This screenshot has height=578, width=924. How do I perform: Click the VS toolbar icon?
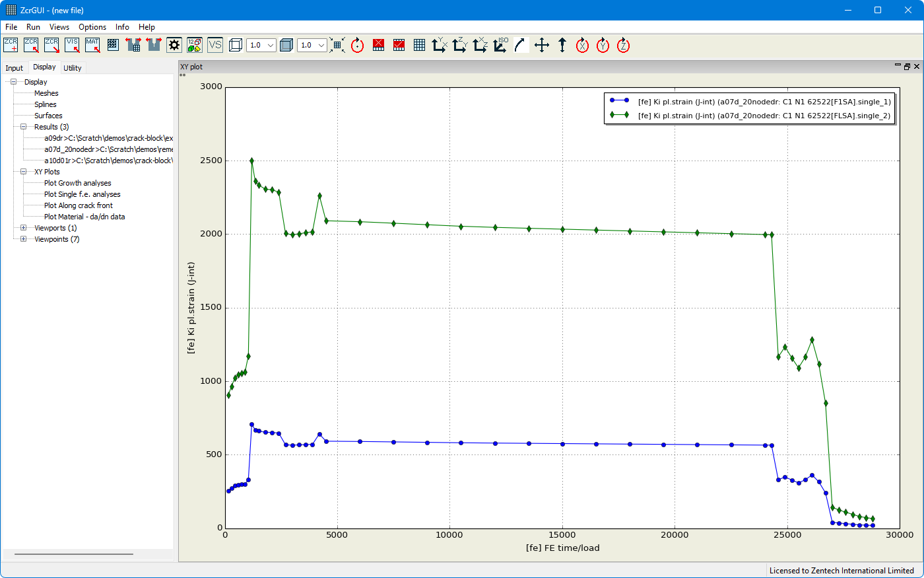[215, 45]
